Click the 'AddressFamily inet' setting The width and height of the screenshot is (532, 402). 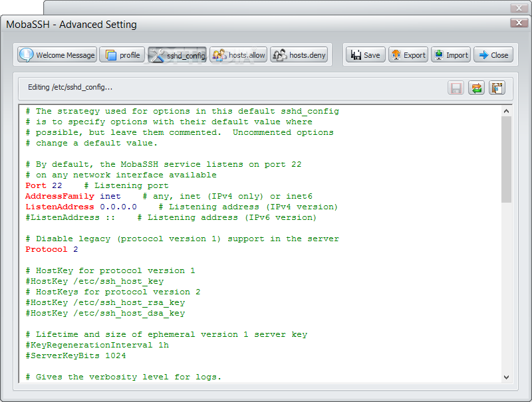click(73, 196)
